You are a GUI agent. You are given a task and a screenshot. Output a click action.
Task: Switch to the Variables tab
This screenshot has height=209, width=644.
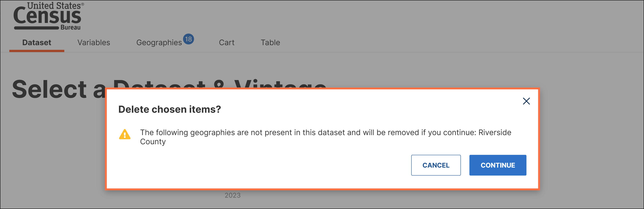(x=94, y=43)
